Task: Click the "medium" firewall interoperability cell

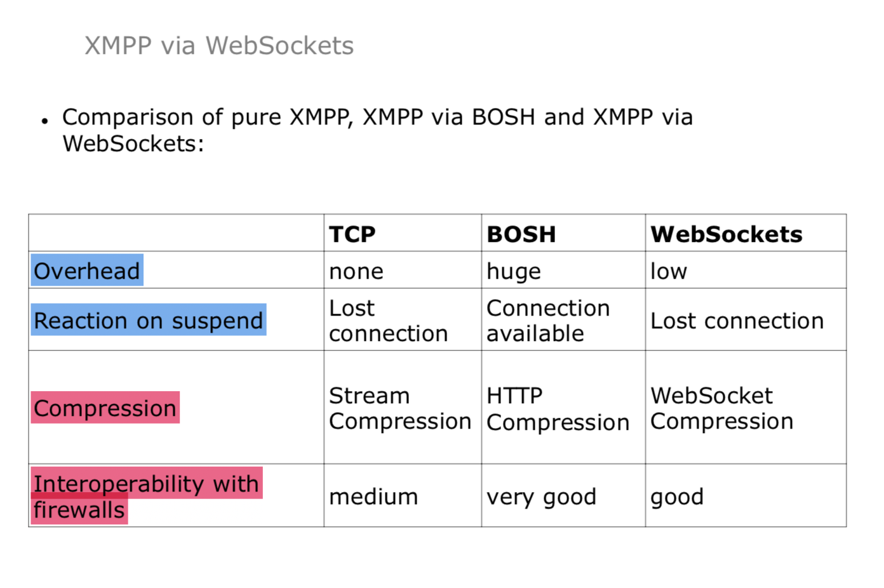Action: [373, 497]
